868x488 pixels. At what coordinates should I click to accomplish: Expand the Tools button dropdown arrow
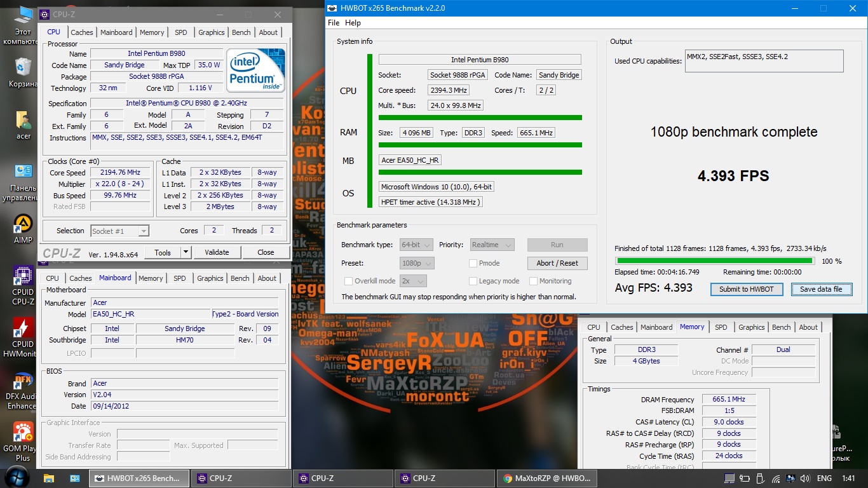click(186, 252)
